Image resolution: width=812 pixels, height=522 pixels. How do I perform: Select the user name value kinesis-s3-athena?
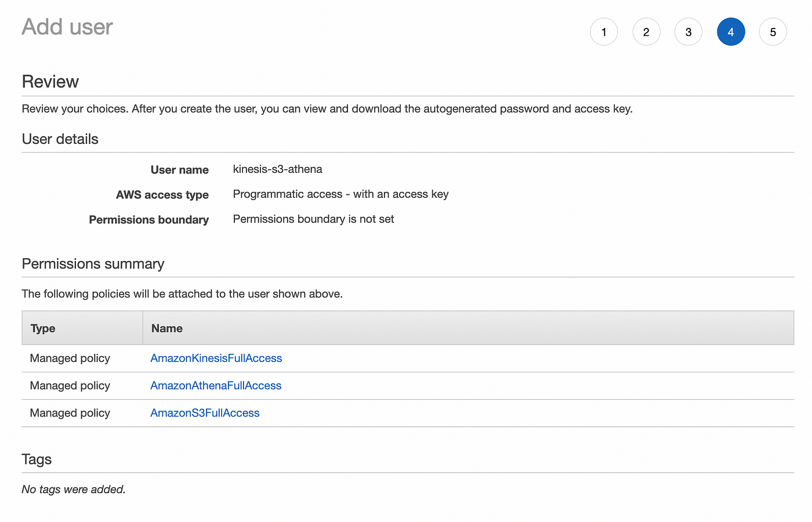(277, 169)
